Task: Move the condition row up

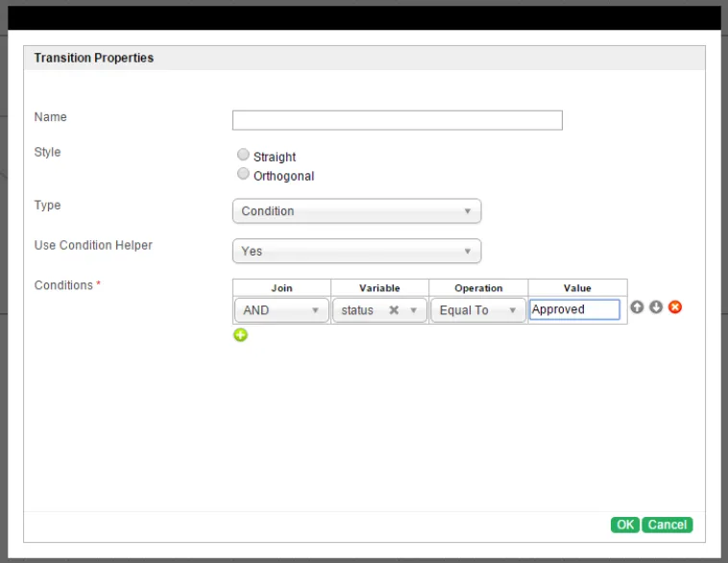Action: [637, 307]
